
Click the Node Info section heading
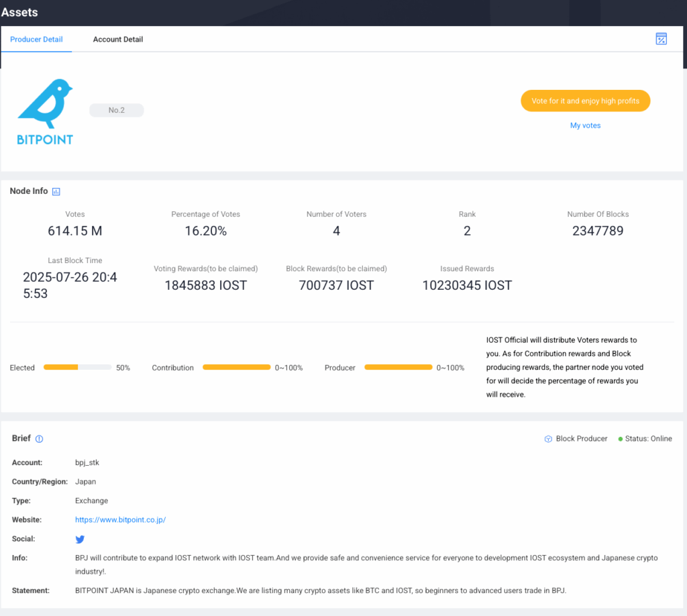click(x=29, y=191)
